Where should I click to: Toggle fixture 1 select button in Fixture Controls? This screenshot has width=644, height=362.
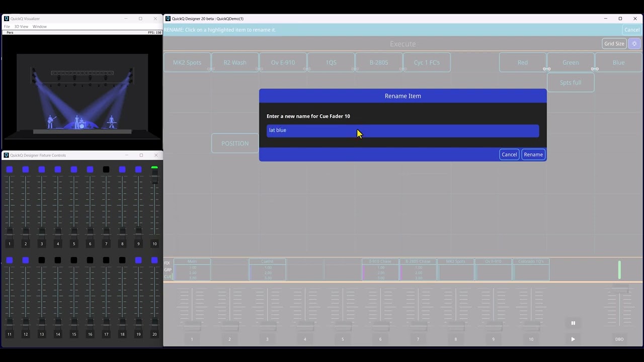[10, 170]
